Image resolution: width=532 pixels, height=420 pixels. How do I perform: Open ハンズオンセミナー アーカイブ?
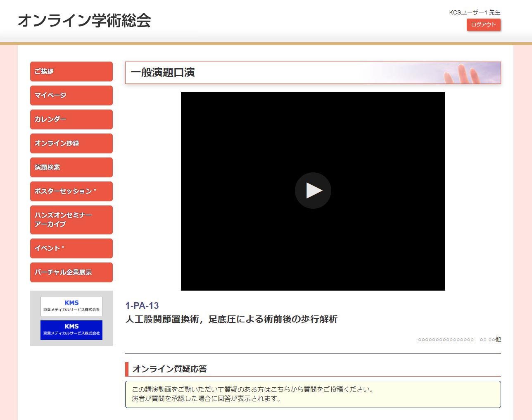[71, 220]
